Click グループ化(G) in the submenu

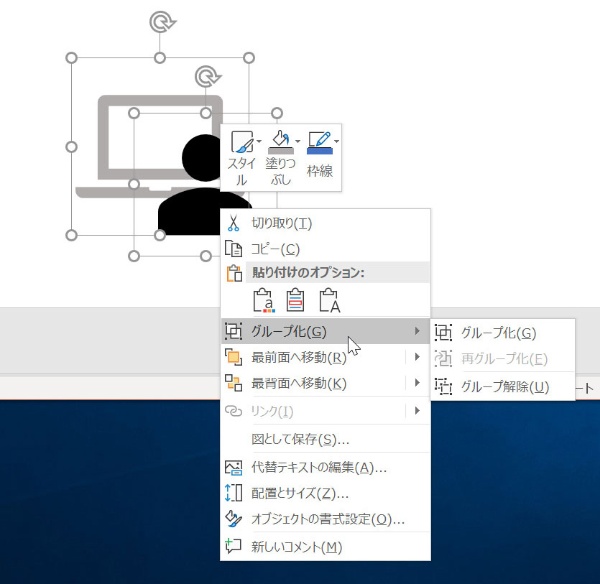(x=498, y=333)
